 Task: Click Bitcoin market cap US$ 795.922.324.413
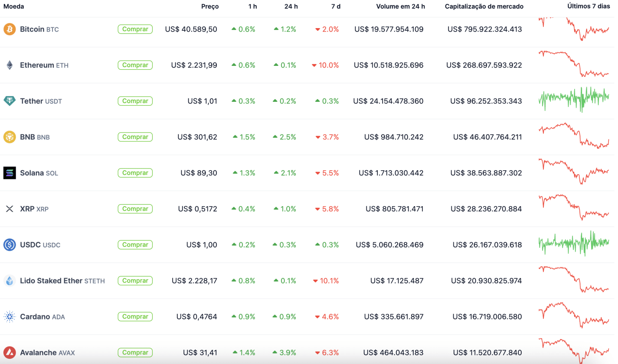(485, 29)
